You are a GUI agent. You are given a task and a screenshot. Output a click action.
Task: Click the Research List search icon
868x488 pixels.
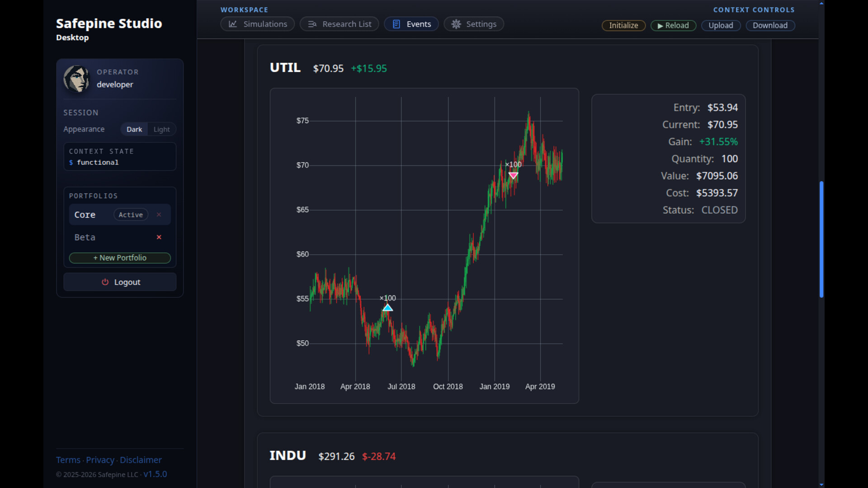click(x=312, y=24)
